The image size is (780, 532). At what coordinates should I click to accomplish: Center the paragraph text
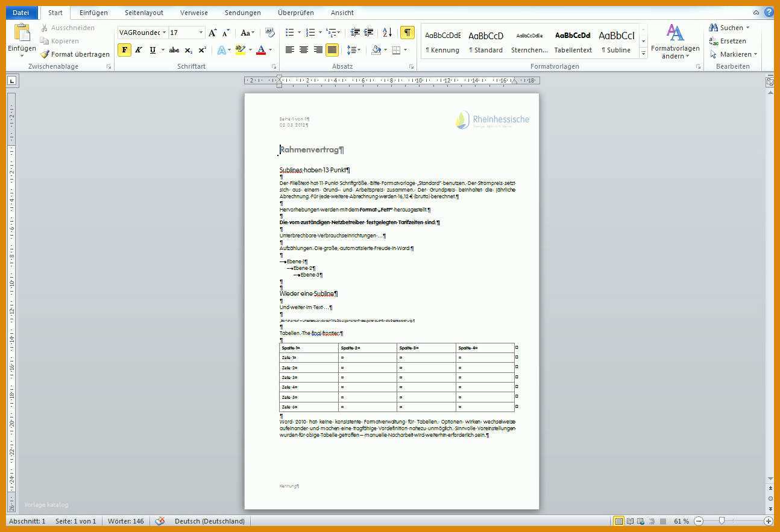(x=304, y=50)
